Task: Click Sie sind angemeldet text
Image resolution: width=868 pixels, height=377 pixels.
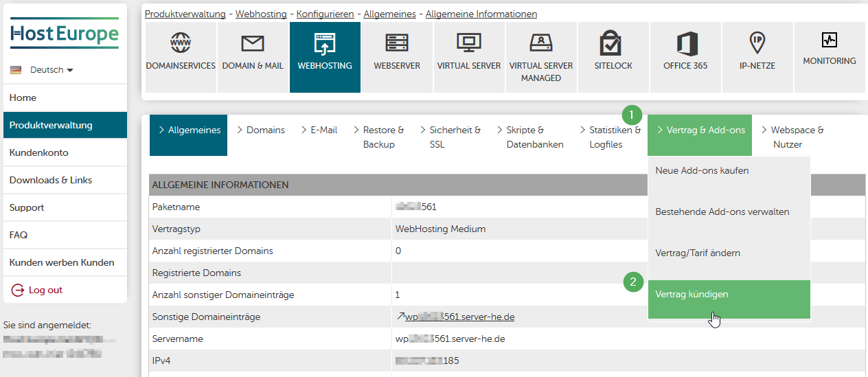Action: (x=47, y=325)
